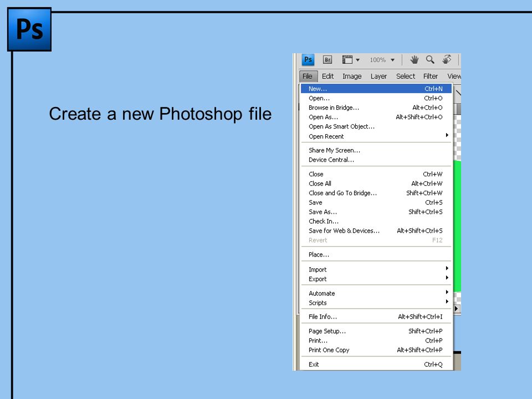Select the Zoom magnifier tool icon
This screenshot has width=532, height=399.
click(430, 60)
